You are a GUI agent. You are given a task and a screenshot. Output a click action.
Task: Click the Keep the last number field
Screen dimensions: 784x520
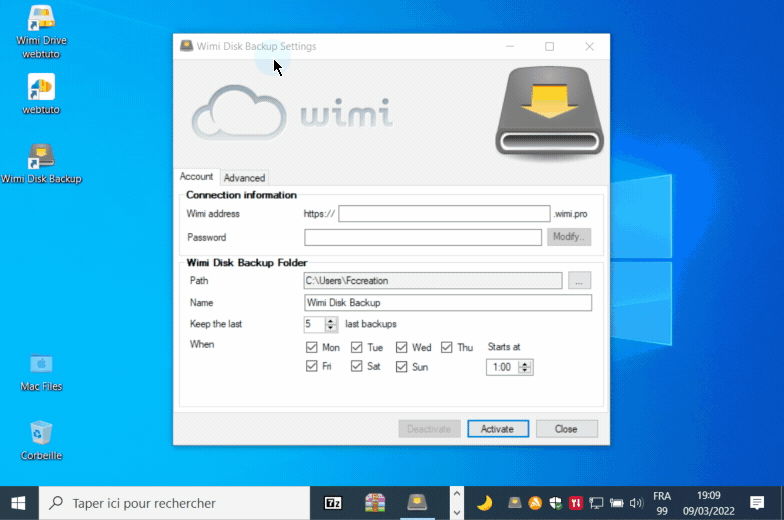pyautogui.click(x=314, y=324)
